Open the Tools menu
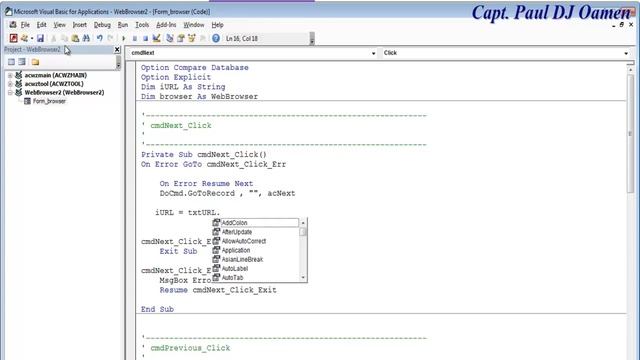Screen dimensions: 640x360 point(142,25)
